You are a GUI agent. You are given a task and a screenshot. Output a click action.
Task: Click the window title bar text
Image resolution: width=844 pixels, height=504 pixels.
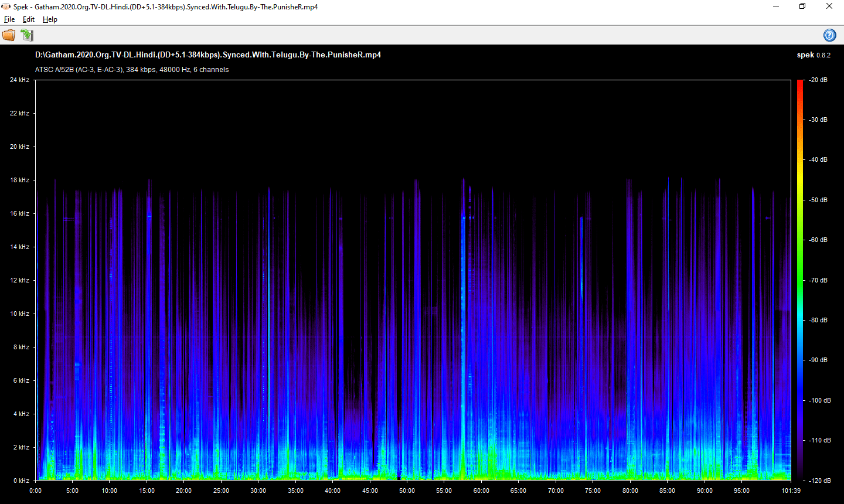[165, 7]
